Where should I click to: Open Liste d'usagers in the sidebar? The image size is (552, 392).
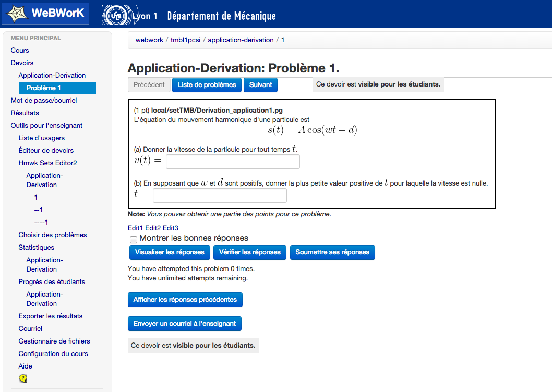tap(42, 138)
